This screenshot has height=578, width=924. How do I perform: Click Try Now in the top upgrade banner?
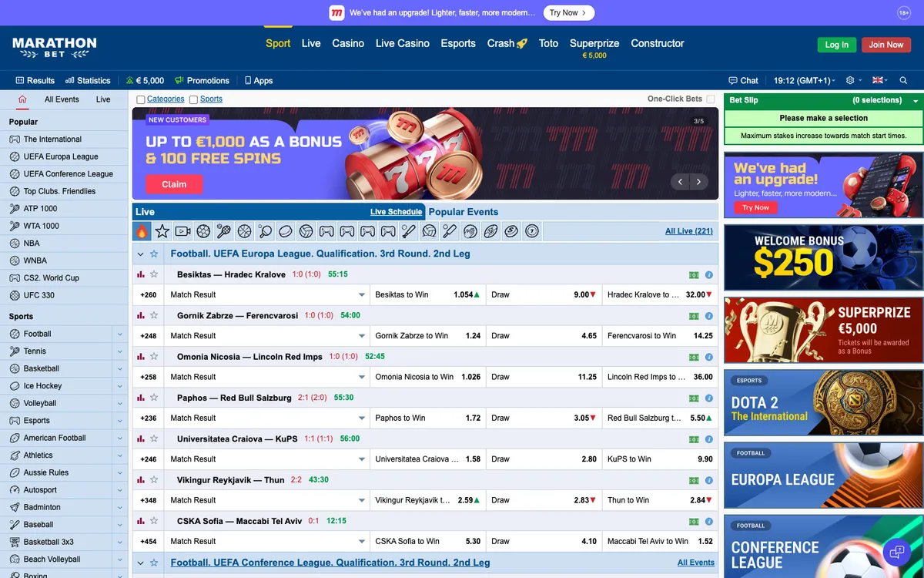coord(568,13)
